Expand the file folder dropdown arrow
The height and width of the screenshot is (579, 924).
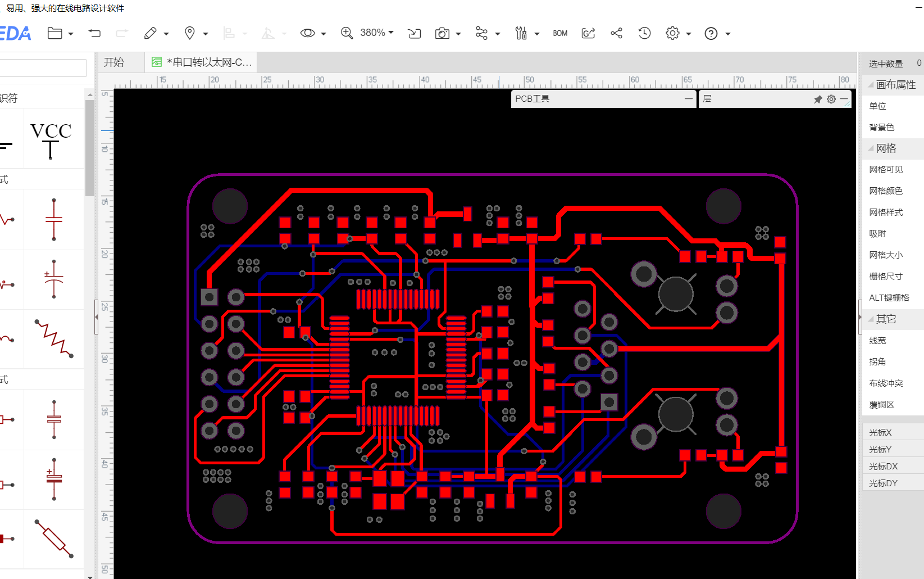click(71, 34)
